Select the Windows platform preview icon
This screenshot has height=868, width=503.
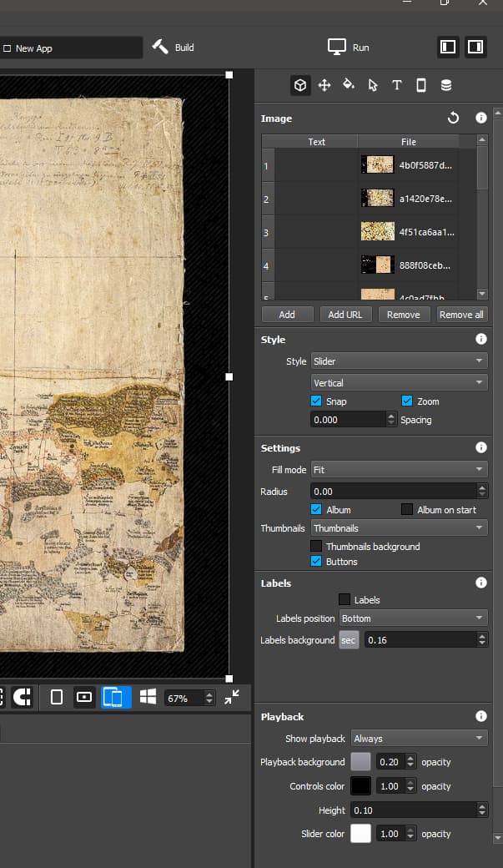click(x=148, y=697)
